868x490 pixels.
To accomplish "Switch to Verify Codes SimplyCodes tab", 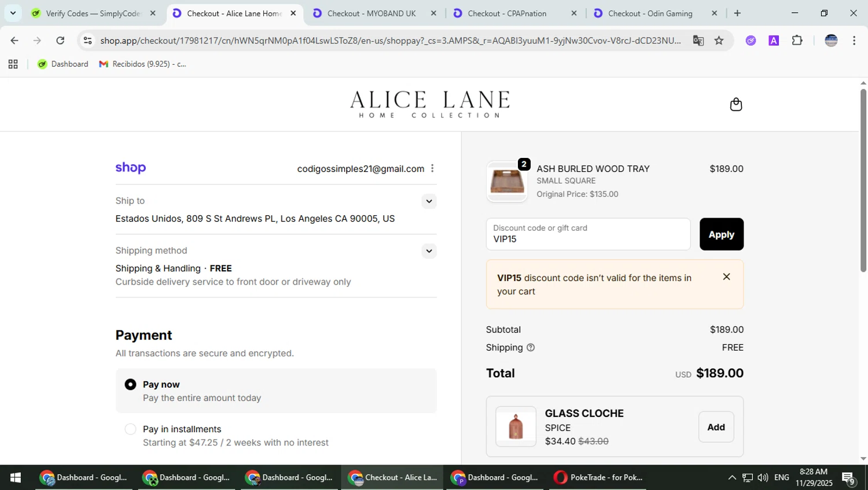I will 87,13.
